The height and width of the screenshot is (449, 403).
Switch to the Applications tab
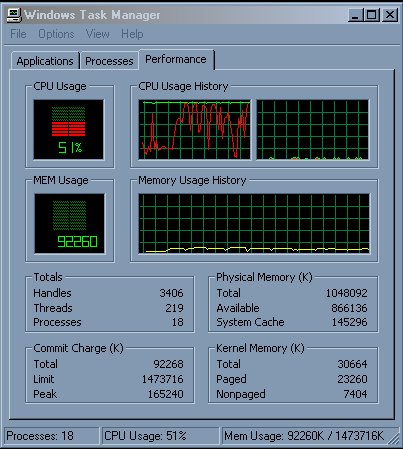coord(45,61)
